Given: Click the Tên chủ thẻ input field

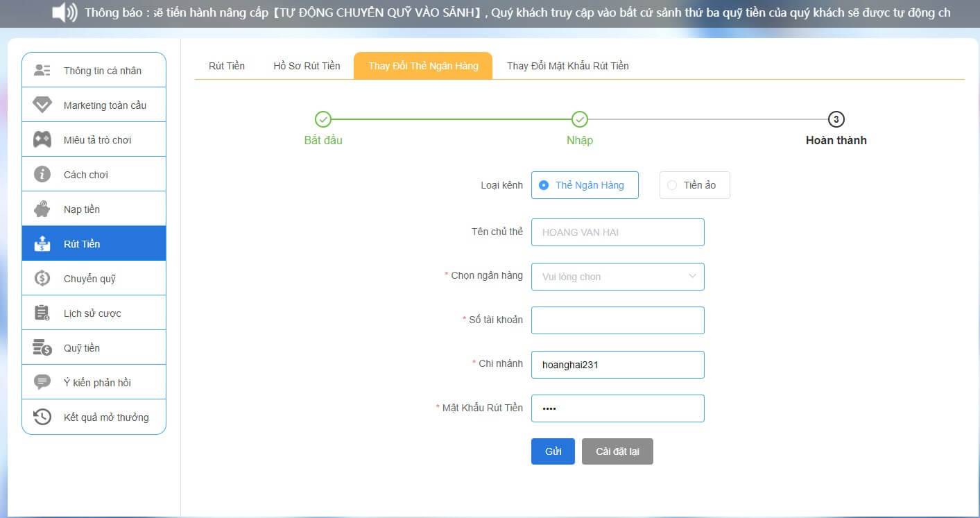Looking at the screenshot, I should 617,232.
